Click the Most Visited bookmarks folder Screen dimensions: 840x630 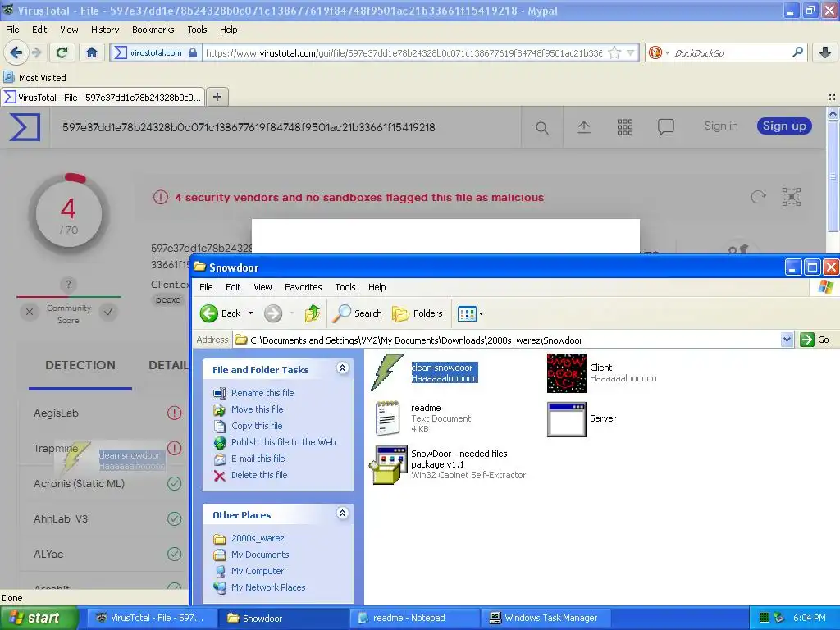tap(35, 78)
